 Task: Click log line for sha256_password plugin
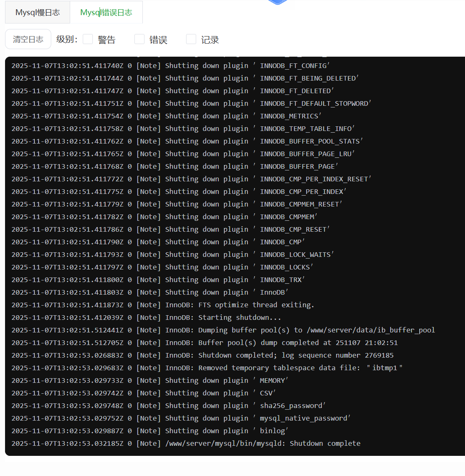[x=168, y=406]
